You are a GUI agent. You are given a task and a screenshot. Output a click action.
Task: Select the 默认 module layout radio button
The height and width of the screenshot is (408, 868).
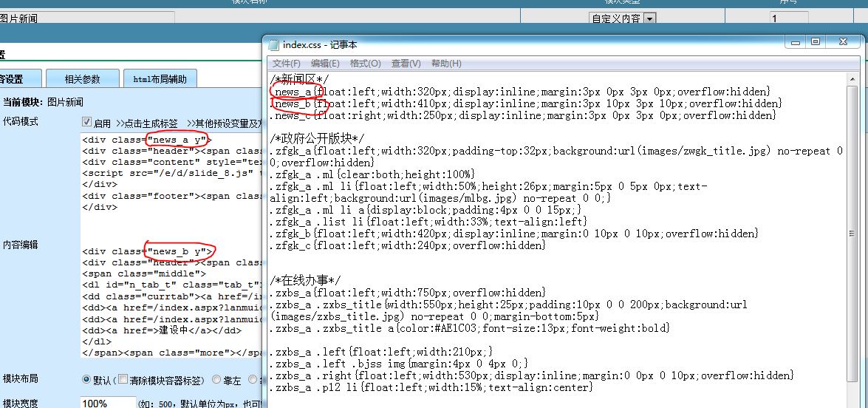86,379
